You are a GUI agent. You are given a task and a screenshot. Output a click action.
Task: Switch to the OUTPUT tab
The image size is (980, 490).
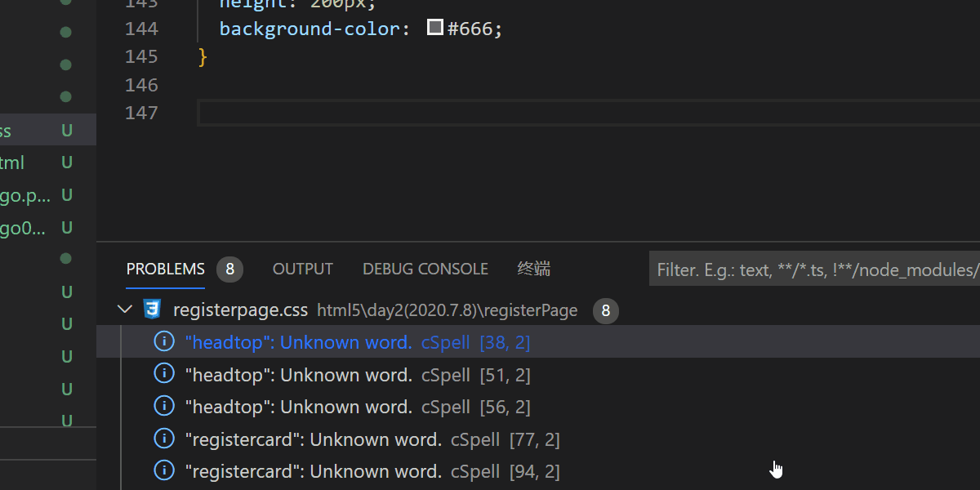(302, 269)
